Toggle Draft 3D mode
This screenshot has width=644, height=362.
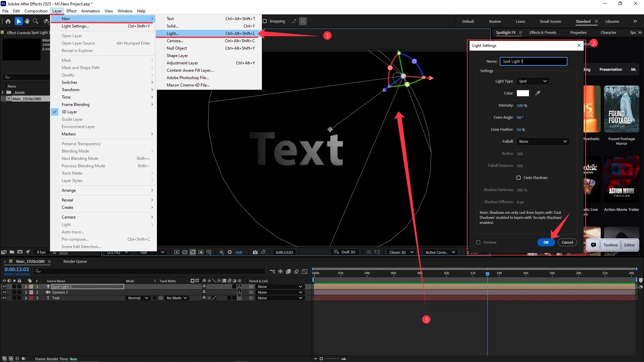pos(344,252)
